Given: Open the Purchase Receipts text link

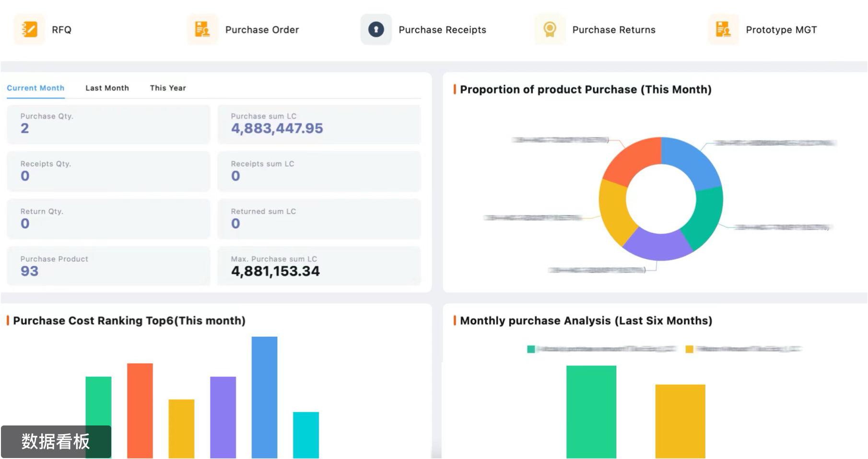Looking at the screenshot, I should click(442, 30).
